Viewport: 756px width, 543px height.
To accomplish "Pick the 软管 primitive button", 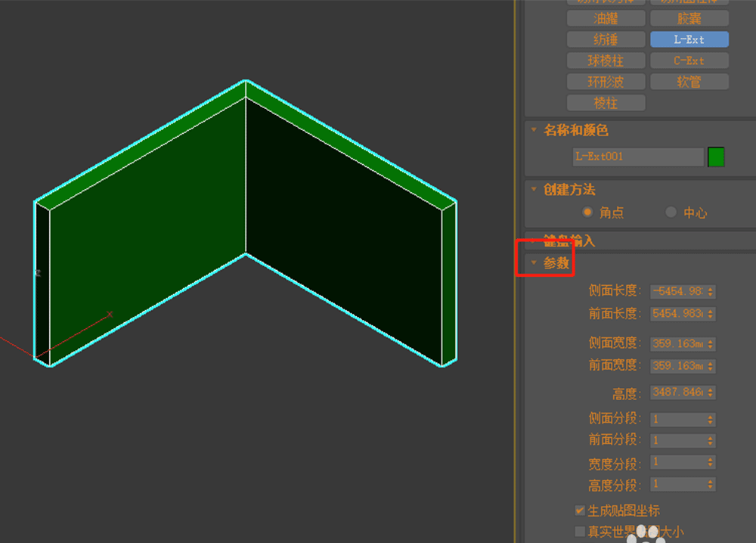I will (689, 82).
